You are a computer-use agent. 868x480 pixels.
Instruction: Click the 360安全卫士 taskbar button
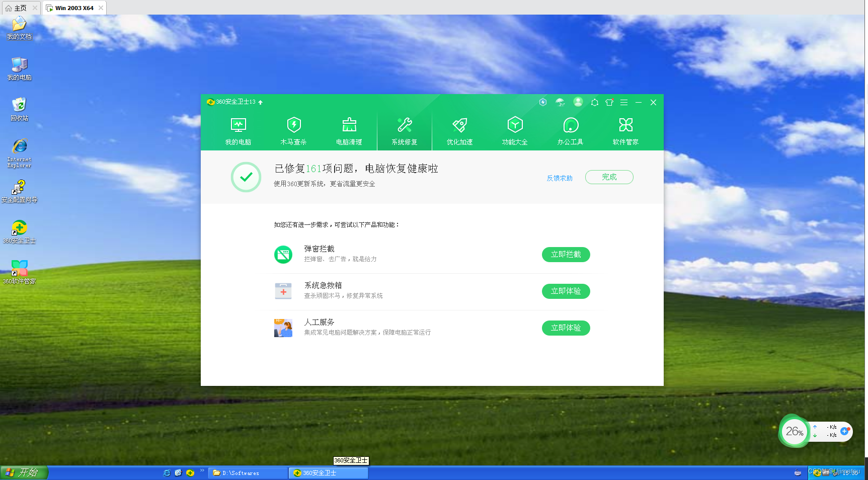pyautogui.click(x=328, y=473)
